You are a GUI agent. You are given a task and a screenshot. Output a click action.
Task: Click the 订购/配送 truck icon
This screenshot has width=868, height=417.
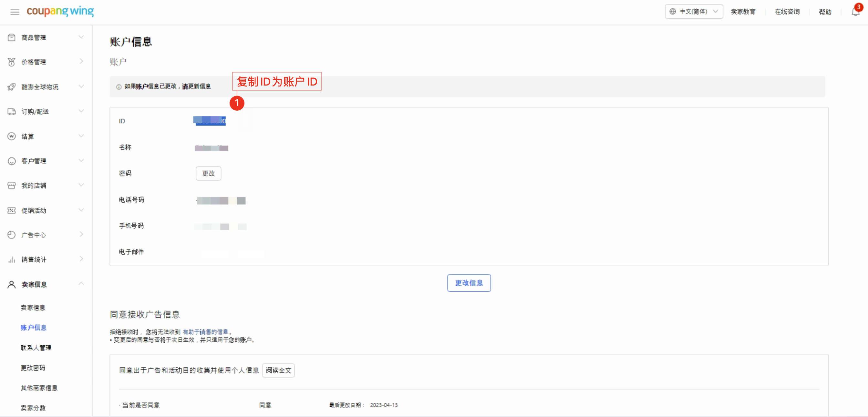(x=11, y=111)
